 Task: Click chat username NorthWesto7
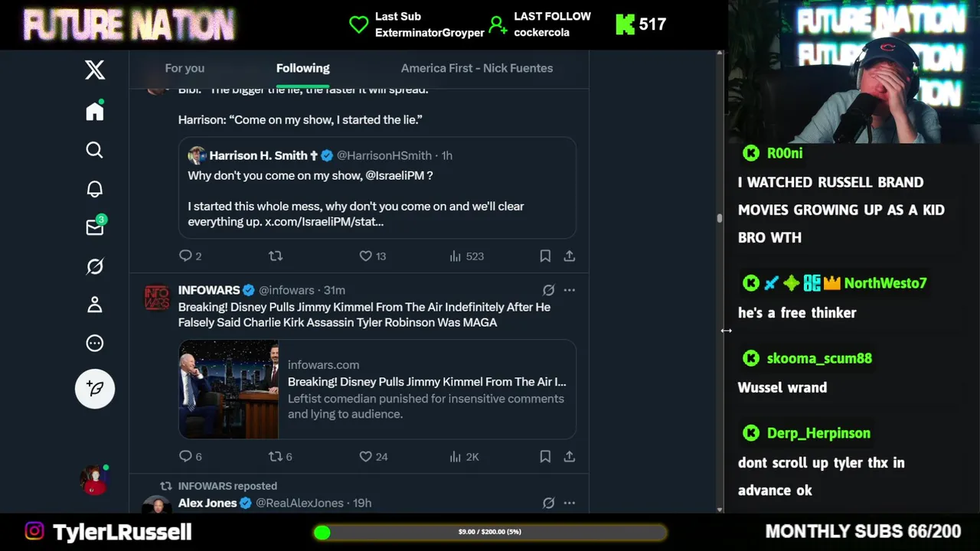[x=885, y=283]
